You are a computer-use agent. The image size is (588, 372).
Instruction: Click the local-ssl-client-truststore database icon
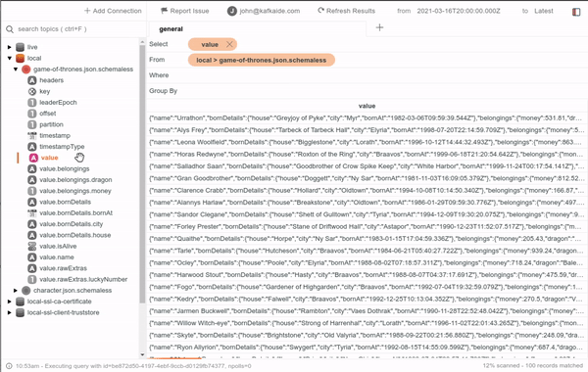click(x=21, y=312)
